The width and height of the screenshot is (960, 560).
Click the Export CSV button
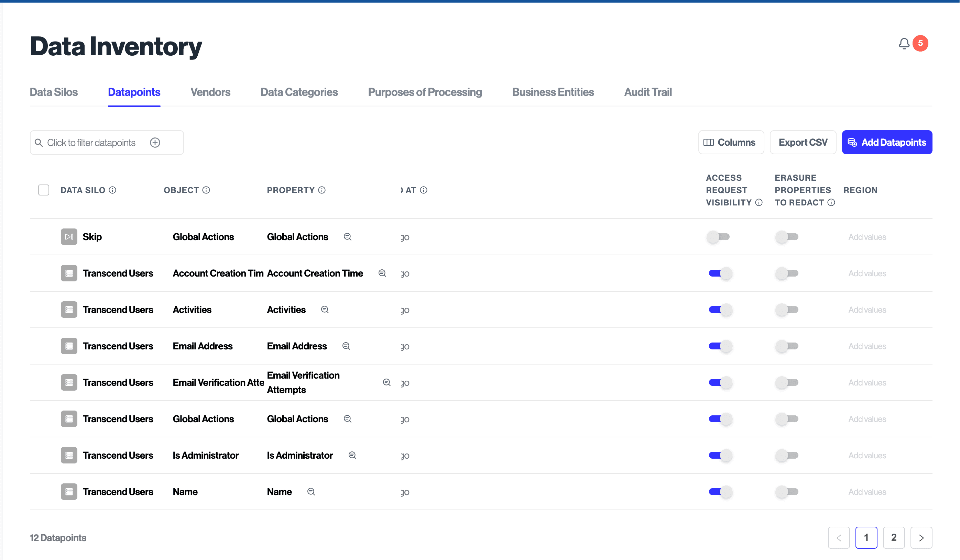803,142
